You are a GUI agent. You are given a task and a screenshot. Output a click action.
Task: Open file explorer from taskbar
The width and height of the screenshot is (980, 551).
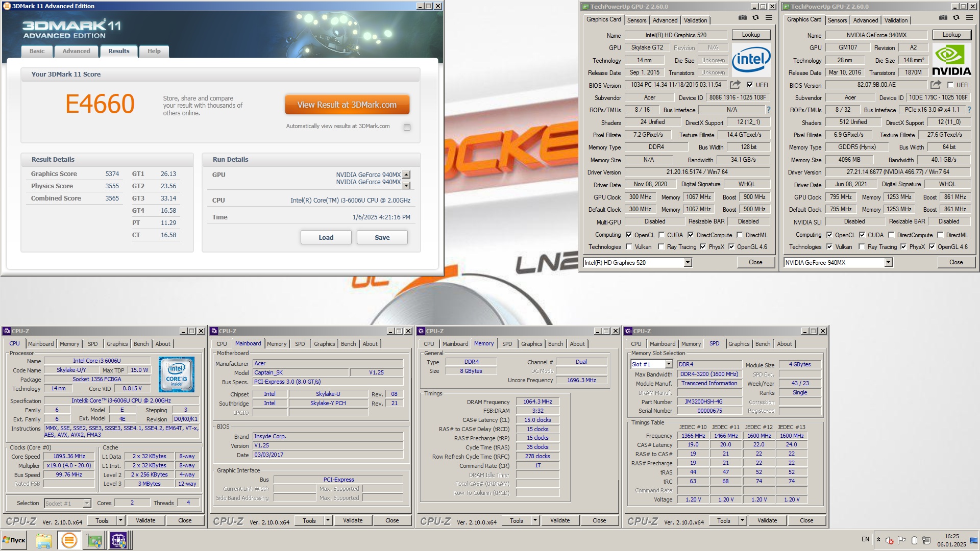coord(44,540)
